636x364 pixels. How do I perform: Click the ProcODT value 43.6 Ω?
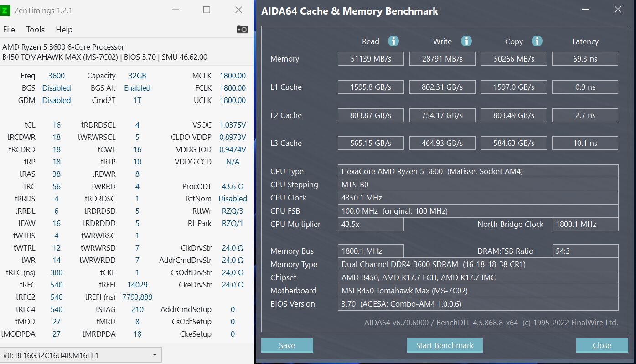click(x=233, y=186)
